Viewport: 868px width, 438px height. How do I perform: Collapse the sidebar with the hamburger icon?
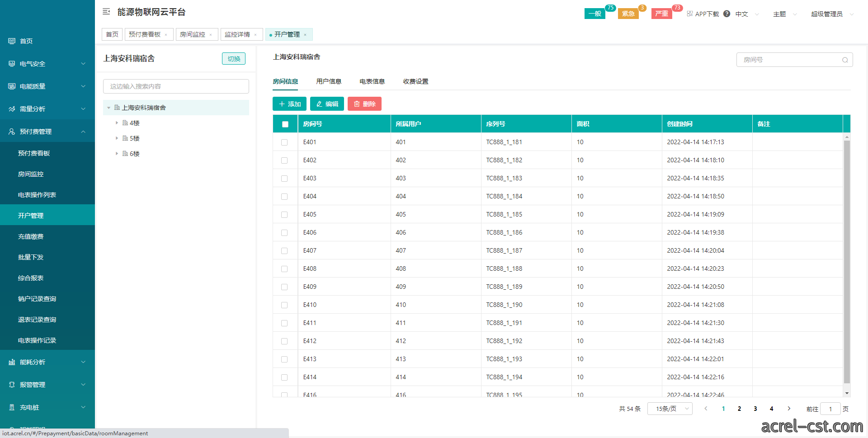(106, 12)
